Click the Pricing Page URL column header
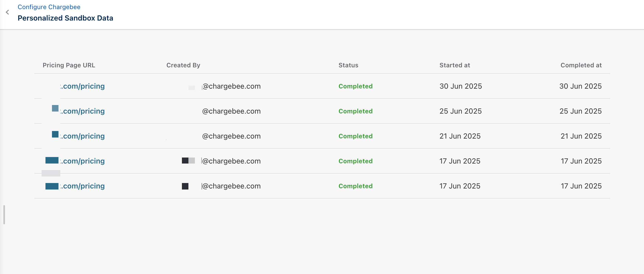This screenshot has height=274, width=644. [69, 65]
